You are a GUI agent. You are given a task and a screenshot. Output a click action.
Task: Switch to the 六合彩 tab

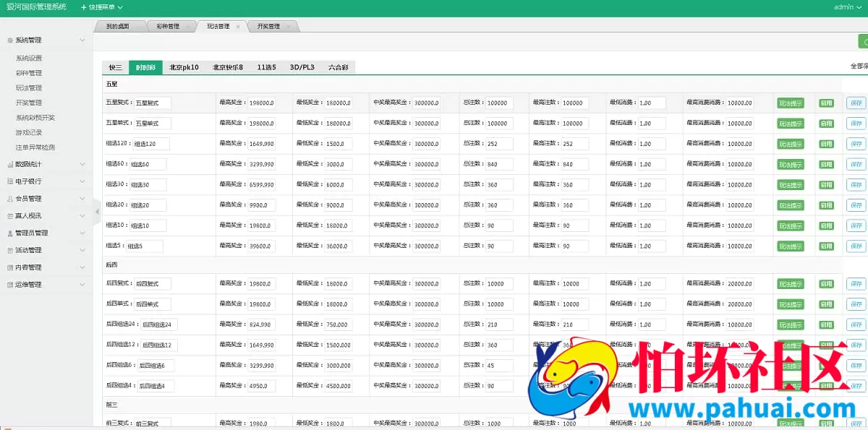click(338, 67)
